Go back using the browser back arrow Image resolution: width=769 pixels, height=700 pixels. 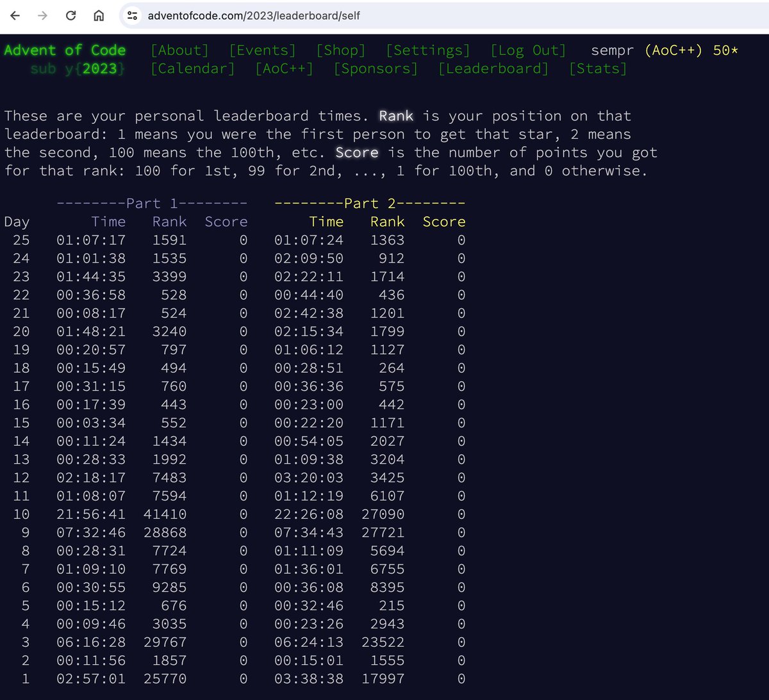[15, 15]
